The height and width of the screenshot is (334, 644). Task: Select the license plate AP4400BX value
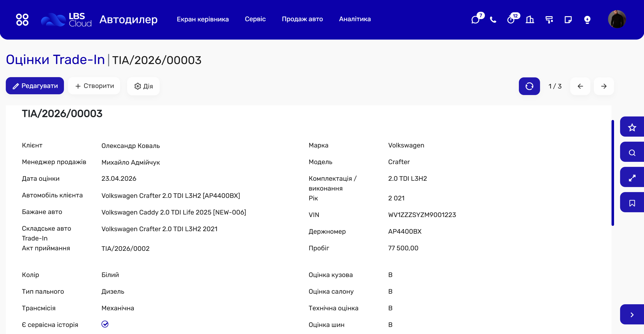coord(405,231)
